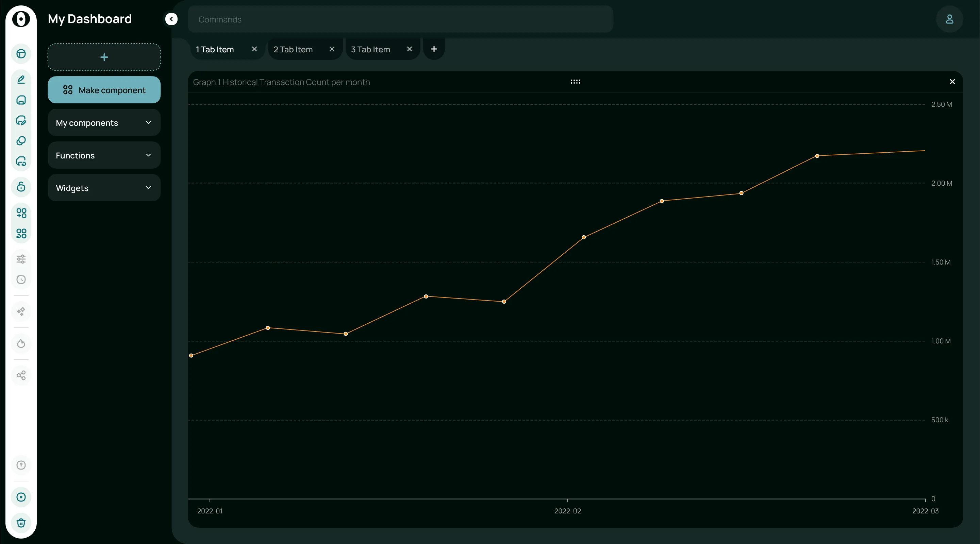The image size is (980, 544).
Task: Click the add-grid component sidebar icon
Action: [x=21, y=213]
